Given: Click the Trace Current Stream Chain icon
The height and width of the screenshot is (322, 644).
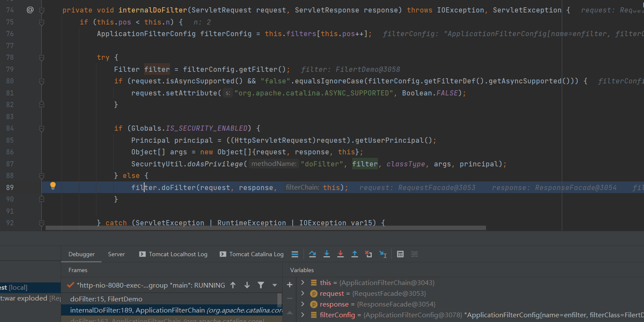Looking at the screenshot, I should point(415,254).
